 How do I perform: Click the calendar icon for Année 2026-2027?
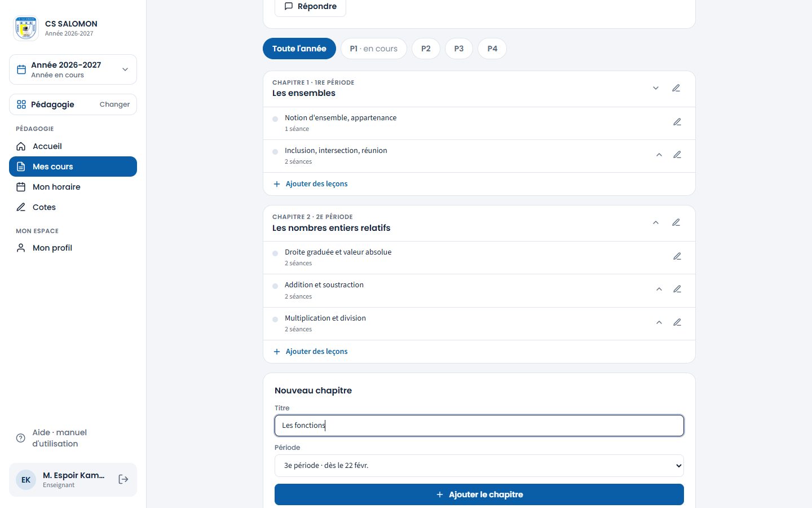pyautogui.click(x=21, y=69)
